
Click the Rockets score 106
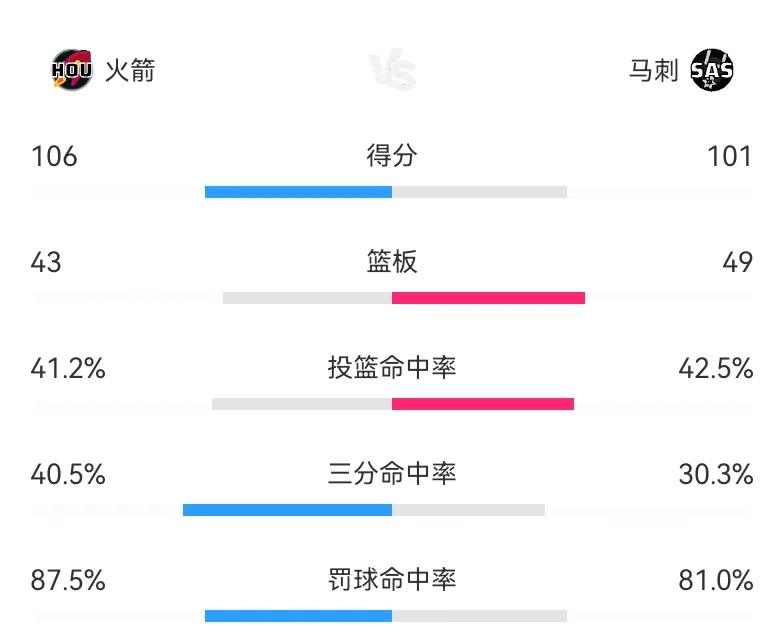point(54,156)
